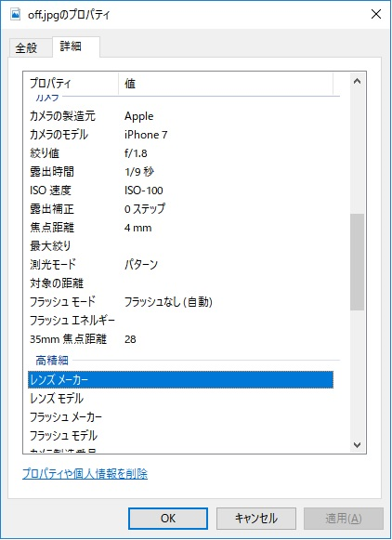Viewport: 392px width, 540px height.
Task: Click the off.jpg file icon in title bar
Action: tap(16, 14)
